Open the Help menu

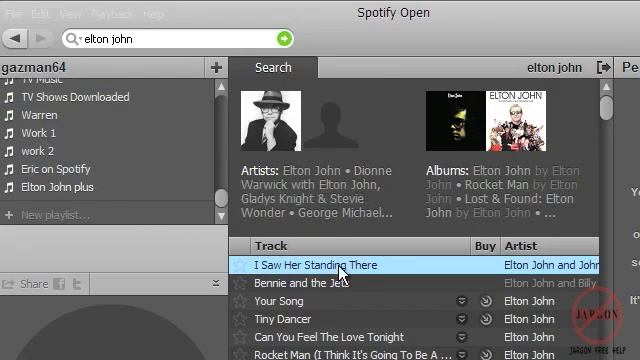[154, 14]
